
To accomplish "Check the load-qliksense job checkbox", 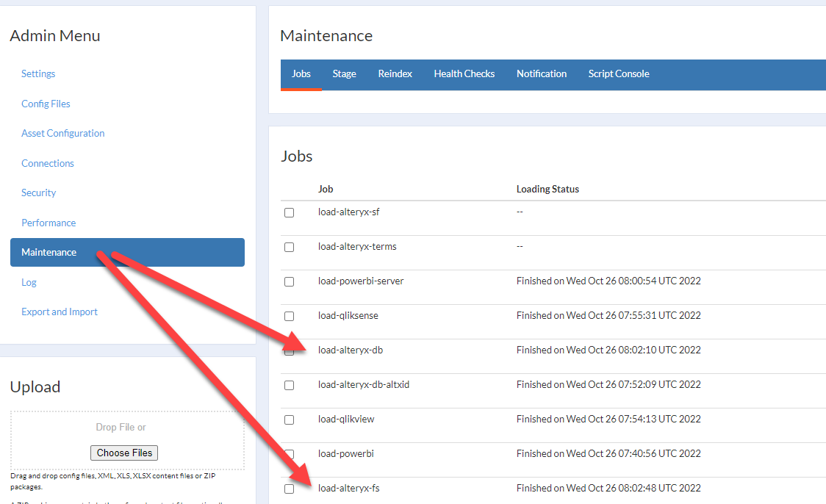I will tap(289, 316).
